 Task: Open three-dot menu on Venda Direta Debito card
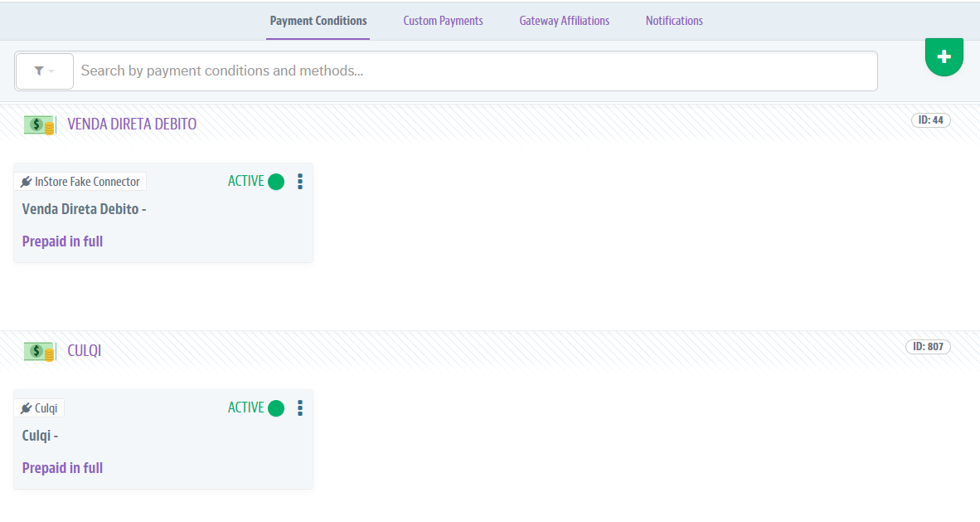pyautogui.click(x=300, y=182)
